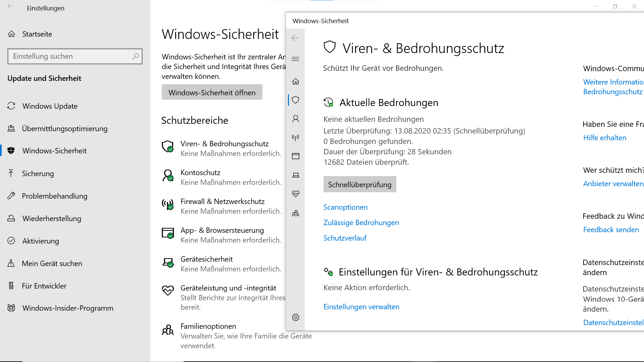The width and height of the screenshot is (644, 362).
Task: Click the Firewall & Netzwerkschutz antenna icon
Action: 168,204
